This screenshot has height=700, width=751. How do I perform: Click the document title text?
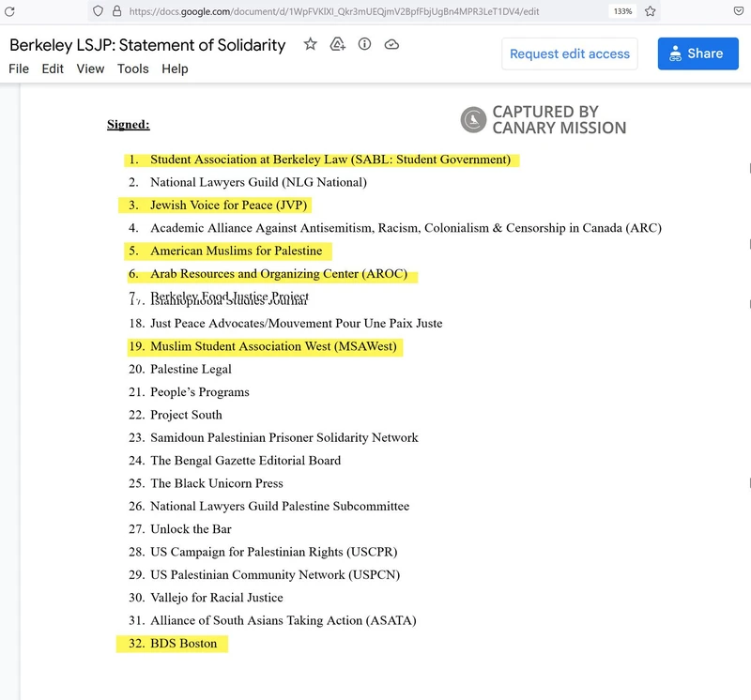point(147,45)
